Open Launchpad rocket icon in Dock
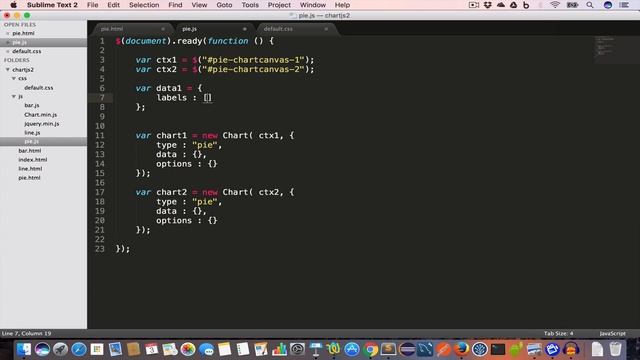Image resolution: width=640 pixels, height=360 pixels. tap(60, 349)
